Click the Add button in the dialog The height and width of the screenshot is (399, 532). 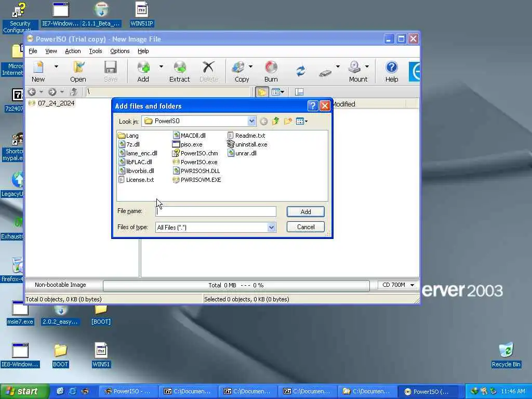pos(305,212)
